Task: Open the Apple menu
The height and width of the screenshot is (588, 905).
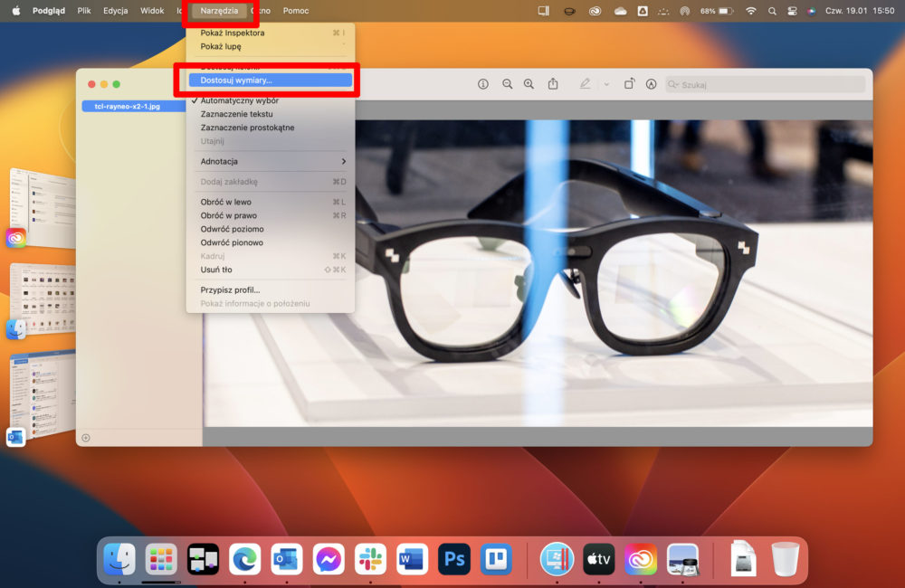Action: point(15,10)
